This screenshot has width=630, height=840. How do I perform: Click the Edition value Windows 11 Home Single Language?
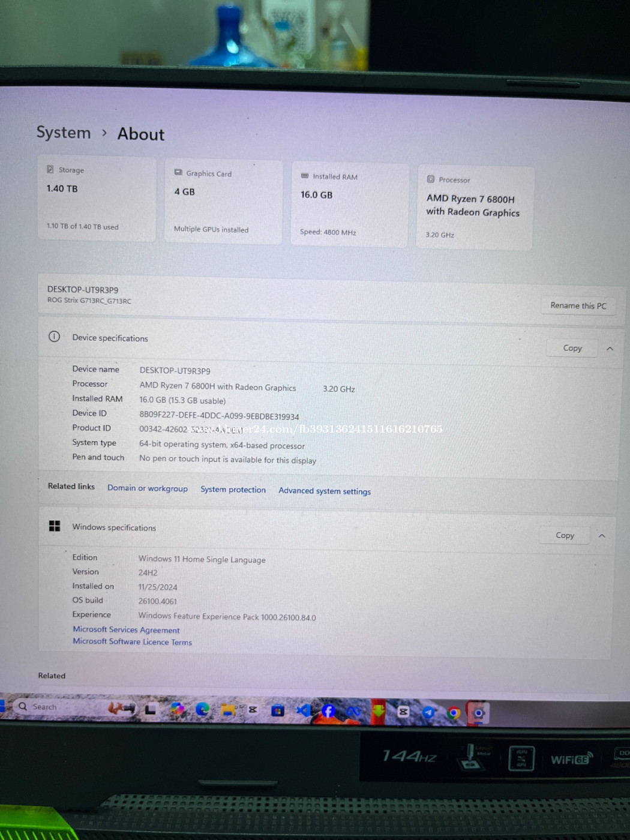[x=202, y=559]
